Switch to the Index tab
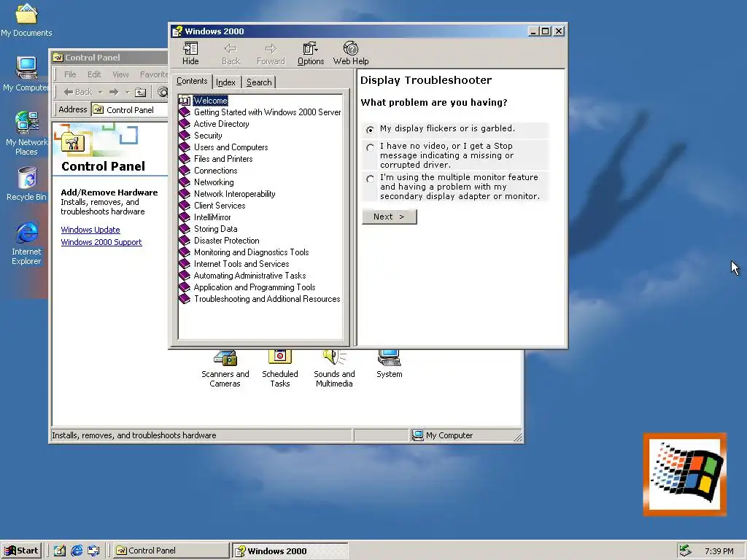 (226, 82)
